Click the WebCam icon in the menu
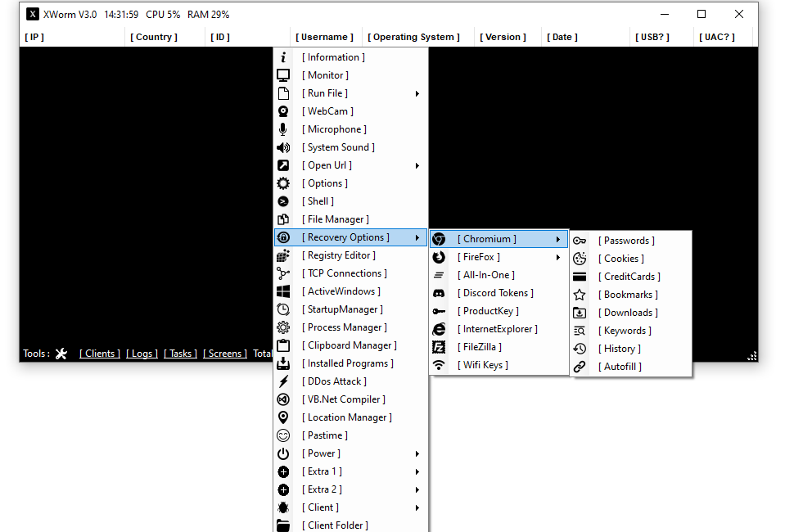This screenshot has width=803, height=532. pos(283,111)
